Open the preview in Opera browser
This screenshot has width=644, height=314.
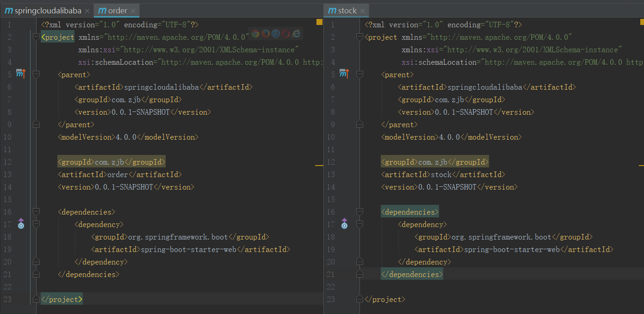[x=285, y=34]
